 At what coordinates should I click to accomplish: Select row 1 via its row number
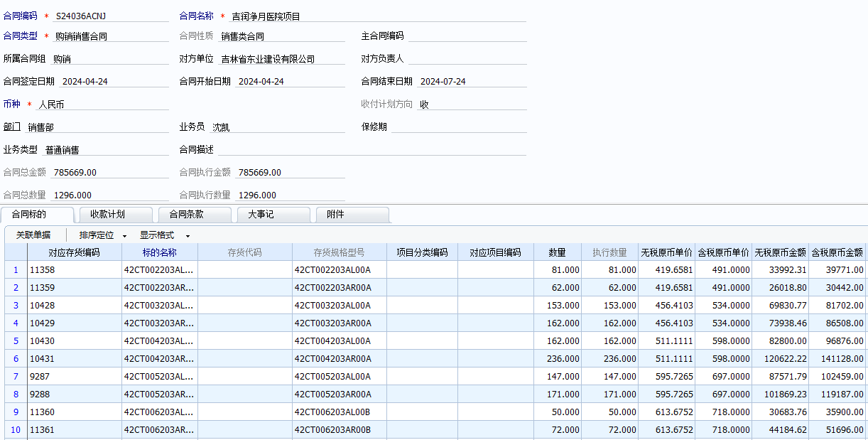pyautogui.click(x=16, y=270)
